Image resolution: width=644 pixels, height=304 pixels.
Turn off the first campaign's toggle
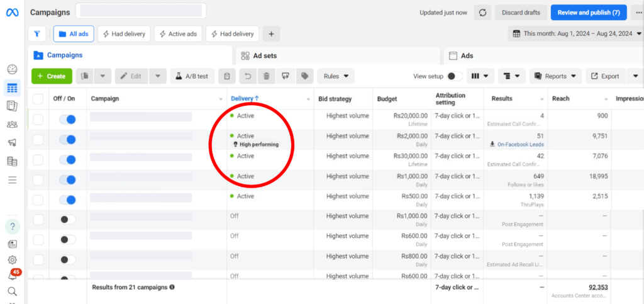pyautogui.click(x=67, y=119)
